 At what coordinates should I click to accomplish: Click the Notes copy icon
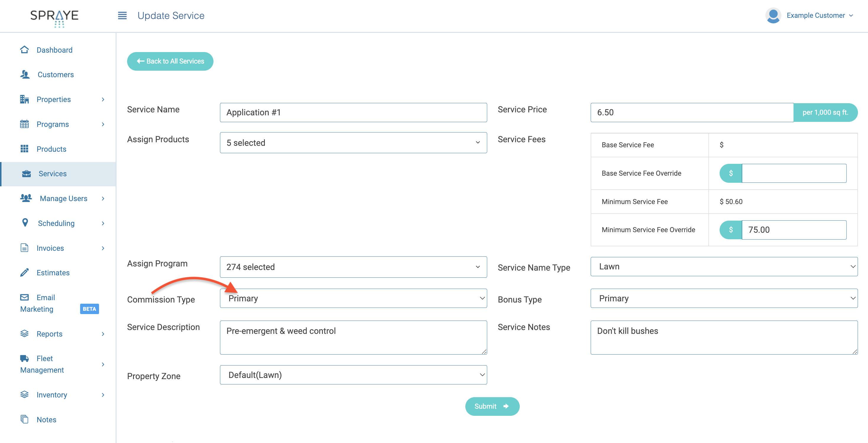tap(24, 419)
